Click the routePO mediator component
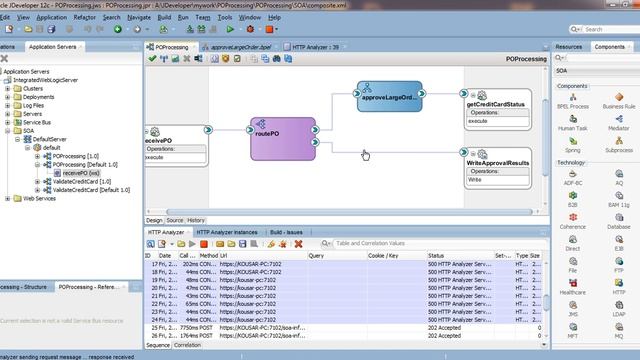640x360 pixels. 282,139
